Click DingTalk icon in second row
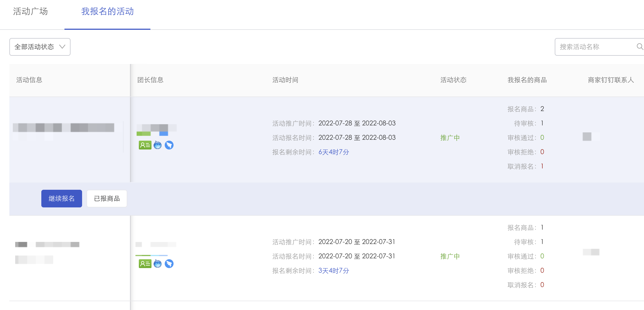644x310 pixels. point(169,264)
